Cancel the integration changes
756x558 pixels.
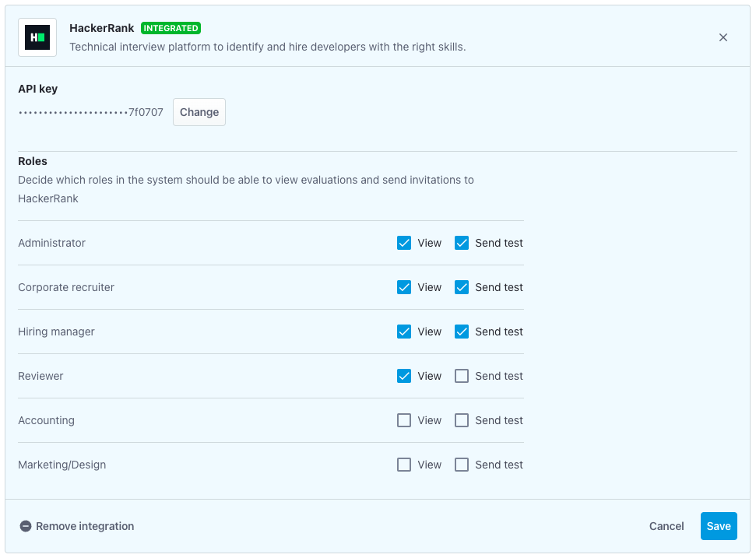coord(666,526)
